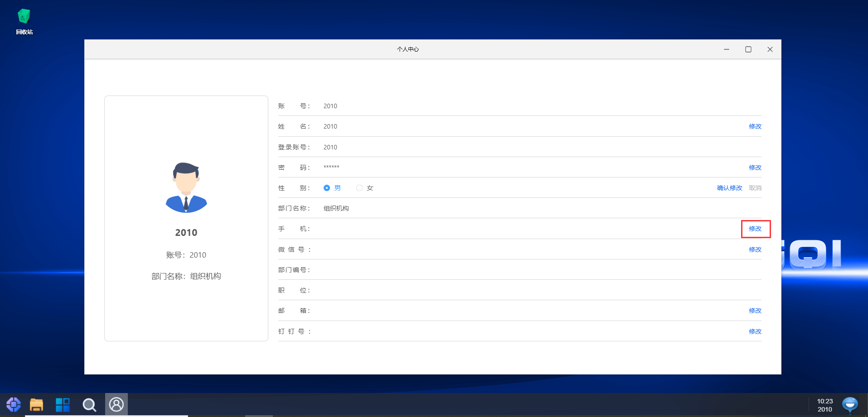Screen dimensions: 868x417
Task: Click 修改 for the 姓名 row
Action: coord(755,126)
